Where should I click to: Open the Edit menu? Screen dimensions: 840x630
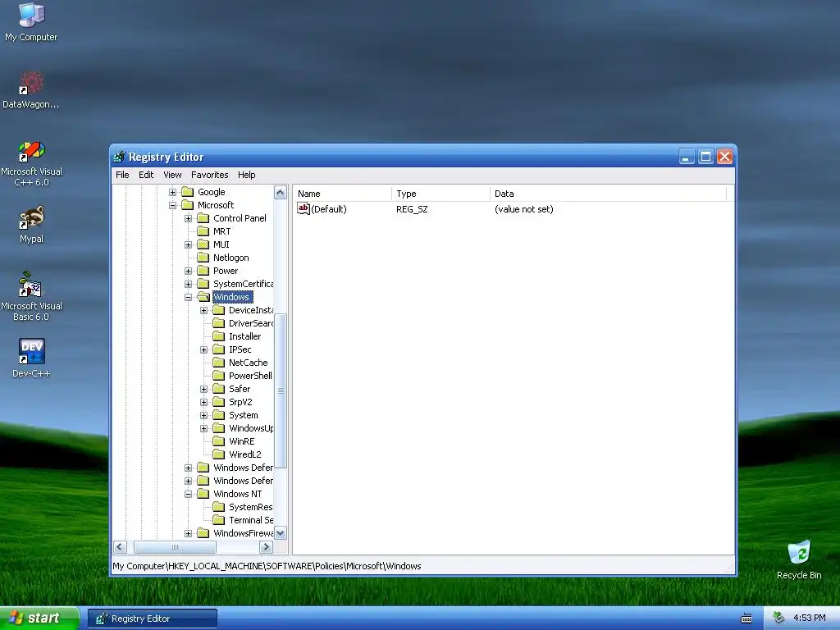(x=146, y=175)
